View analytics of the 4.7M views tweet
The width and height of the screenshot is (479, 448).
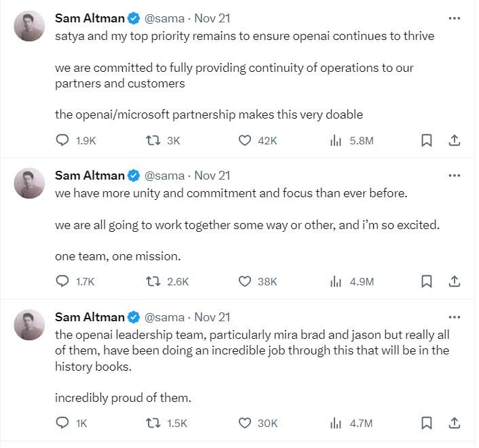pos(335,423)
